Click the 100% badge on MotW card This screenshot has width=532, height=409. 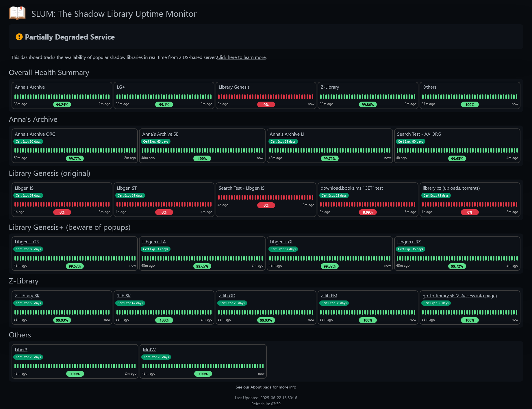tap(203, 374)
